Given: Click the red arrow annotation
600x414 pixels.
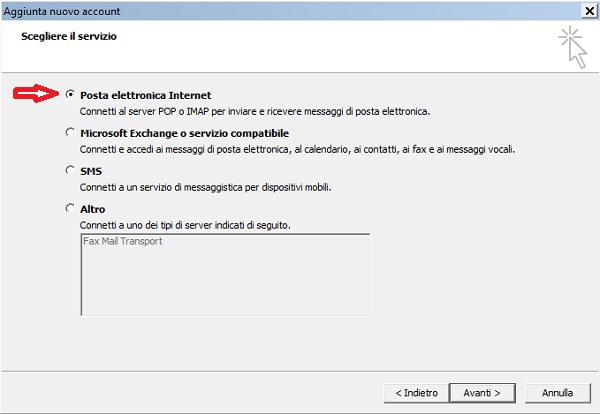Looking at the screenshot, I should click(x=36, y=93).
